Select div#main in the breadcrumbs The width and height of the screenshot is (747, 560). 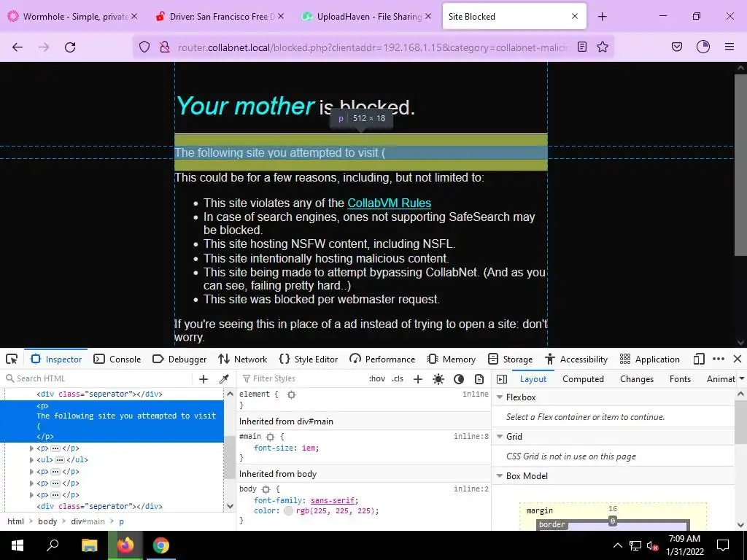pyautogui.click(x=88, y=521)
